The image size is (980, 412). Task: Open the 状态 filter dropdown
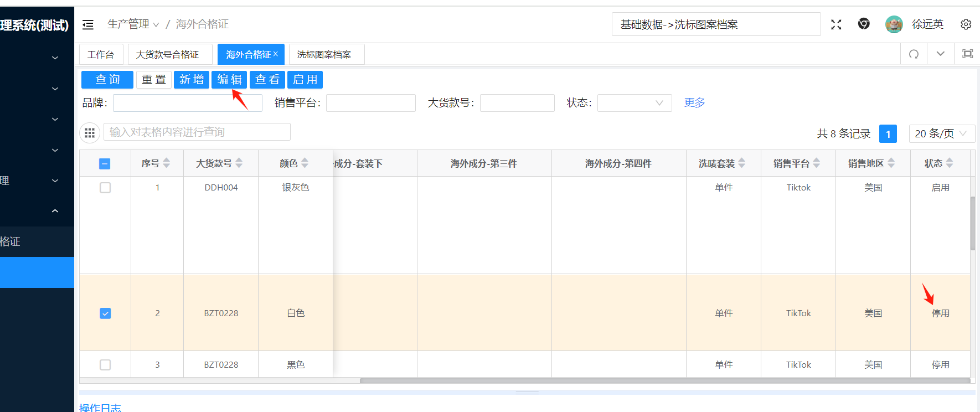pyautogui.click(x=634, y=103)
